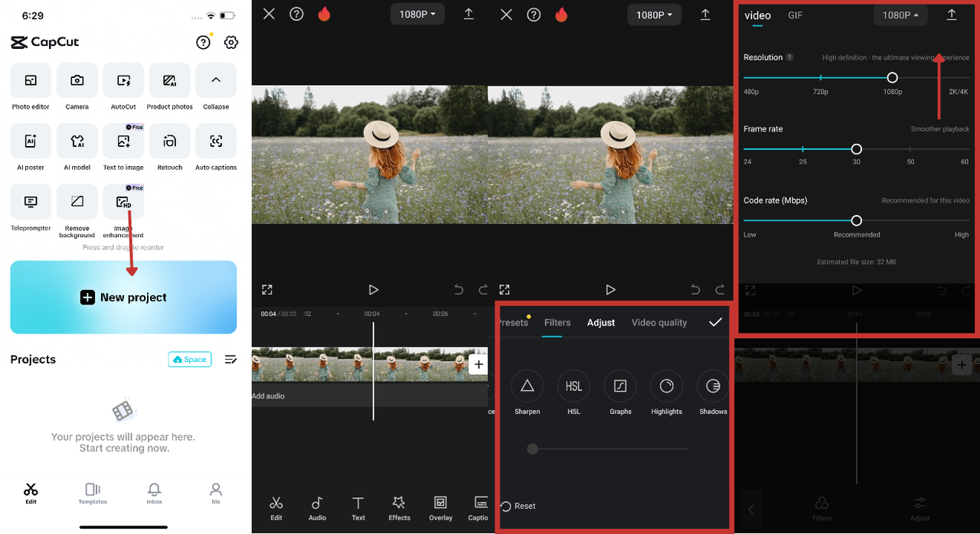Set Frame rate slider to 60
Screen dimensions: 980x534
[x=965, y=149]
